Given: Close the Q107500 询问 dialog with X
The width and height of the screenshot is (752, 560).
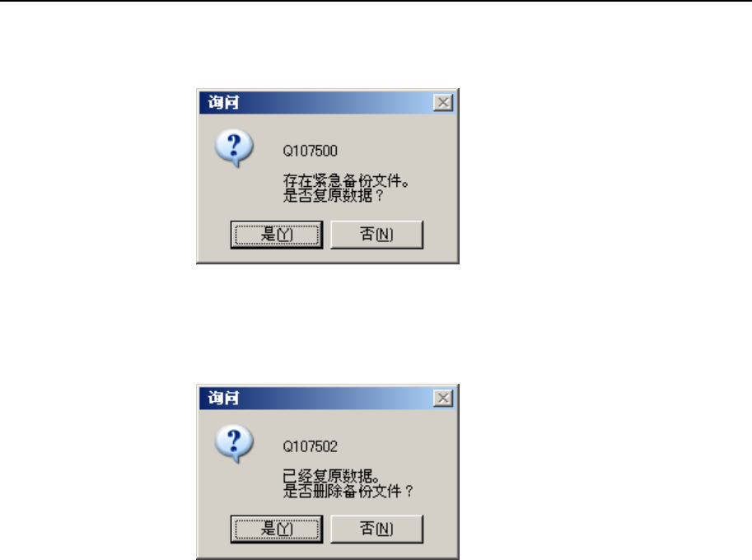Looking at the screenshot, I should click(443, 102).
